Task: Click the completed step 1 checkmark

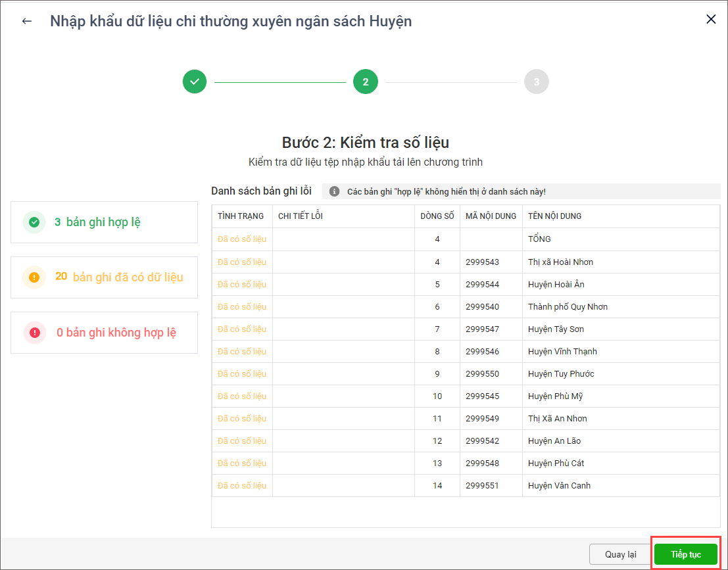Action: [195, 82]
